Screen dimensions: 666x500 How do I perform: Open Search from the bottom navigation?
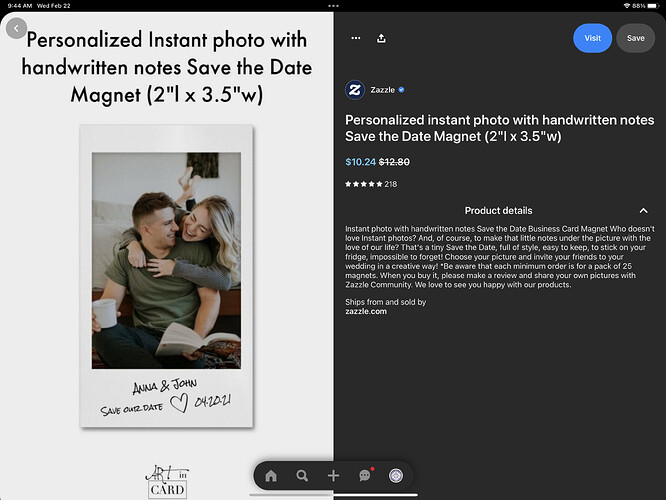point(302,476)
